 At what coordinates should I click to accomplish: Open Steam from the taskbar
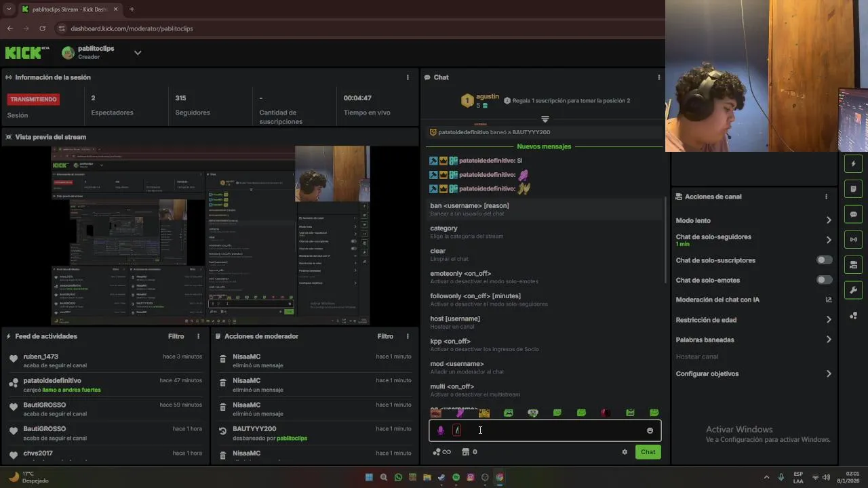coord(441,477)
